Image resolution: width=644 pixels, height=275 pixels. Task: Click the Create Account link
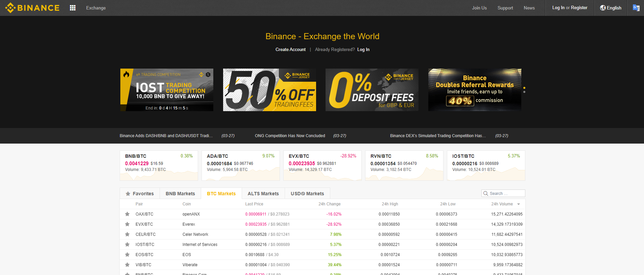coord(290,50)
